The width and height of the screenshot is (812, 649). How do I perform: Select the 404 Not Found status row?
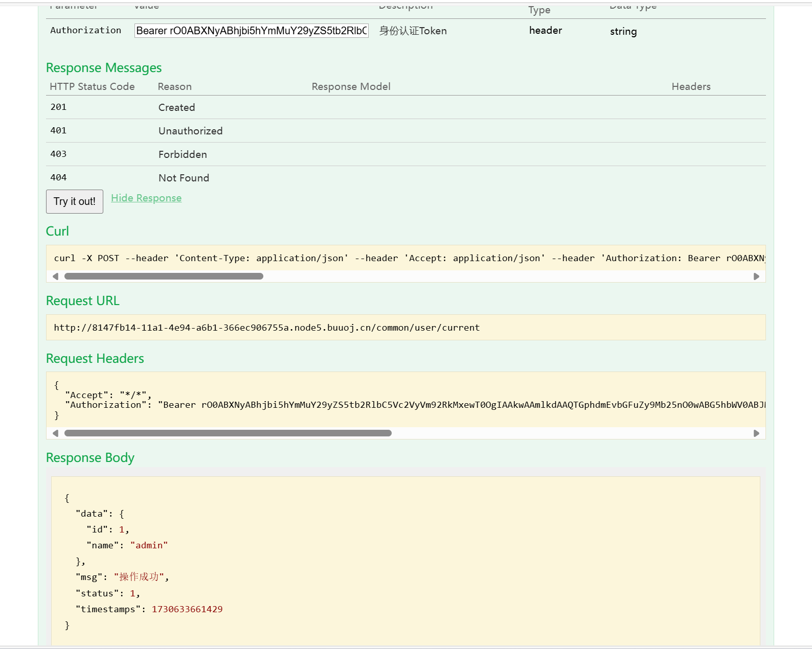click(x=184, y=178)
